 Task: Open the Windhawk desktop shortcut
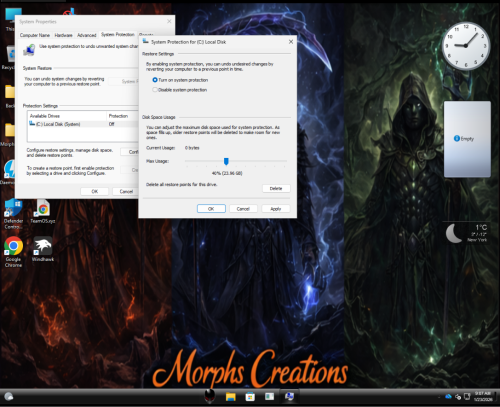tap(43, 249)
